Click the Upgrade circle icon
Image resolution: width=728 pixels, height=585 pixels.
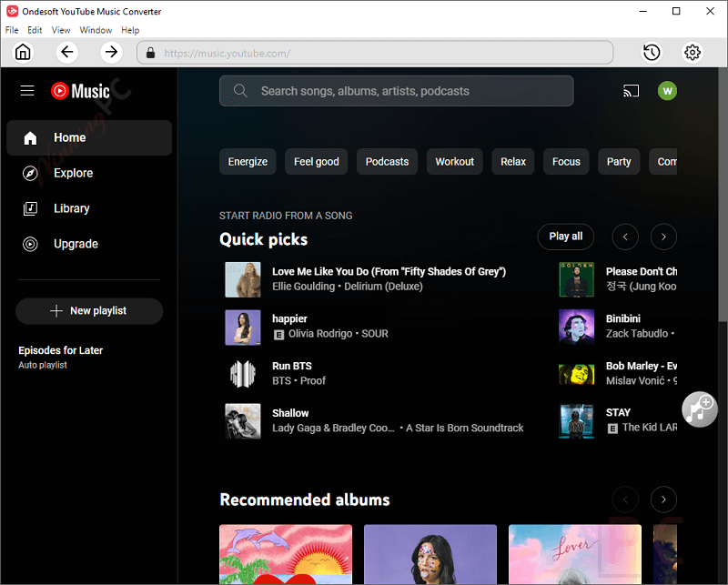[30, 244]
